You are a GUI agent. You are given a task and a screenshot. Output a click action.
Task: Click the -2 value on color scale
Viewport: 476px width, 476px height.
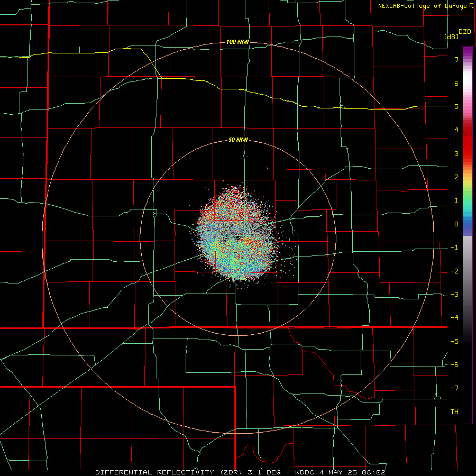pyautogui.click(x=454, y=271)
